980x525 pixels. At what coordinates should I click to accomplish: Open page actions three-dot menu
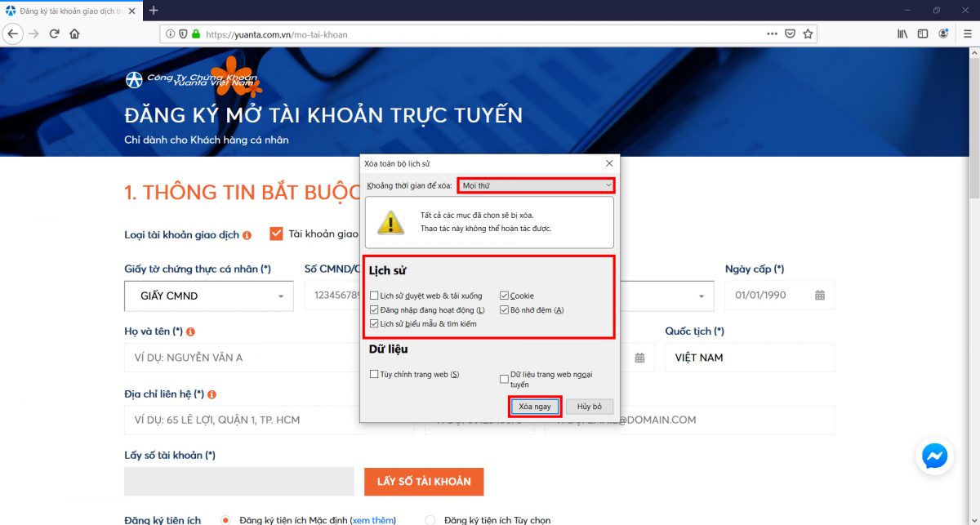(772, 33)
